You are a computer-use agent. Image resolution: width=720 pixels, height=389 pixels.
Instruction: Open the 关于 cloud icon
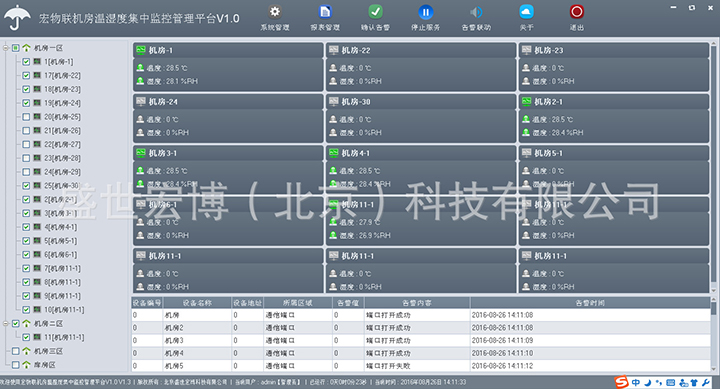(x=526, y=12)
